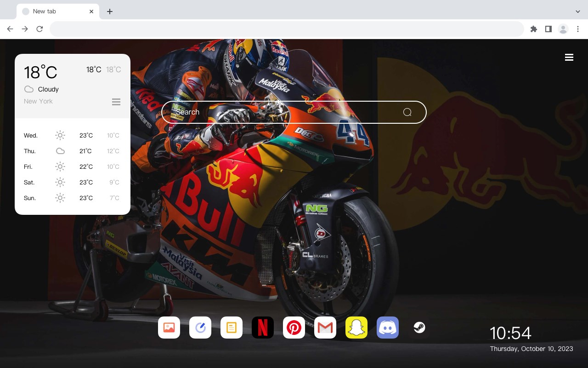Click Wednesday's sunny forecast icon

click(x=60, y=135)
